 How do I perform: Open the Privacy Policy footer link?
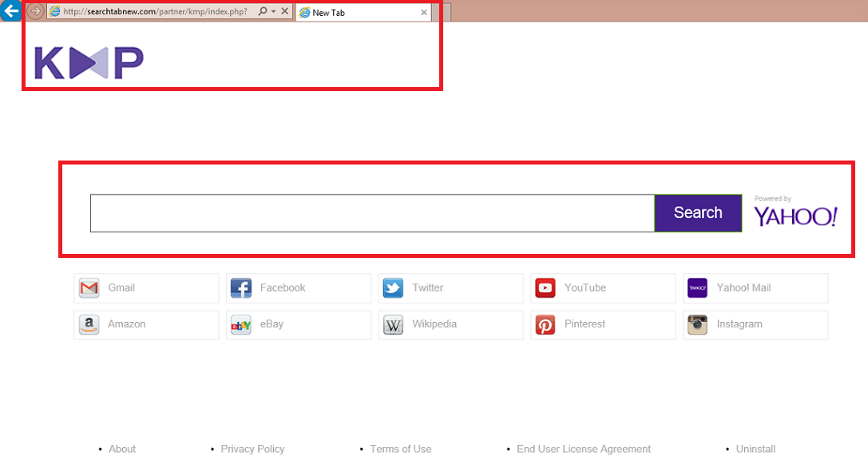click(x=252, y=449)
